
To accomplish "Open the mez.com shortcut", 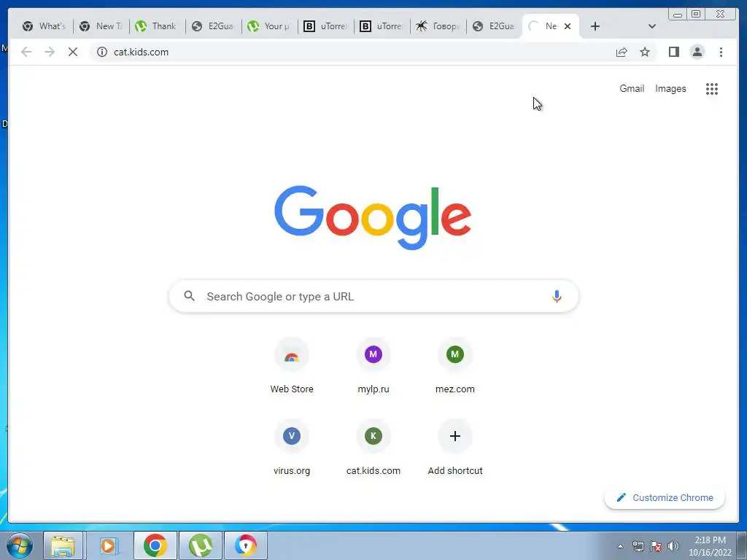I will (455, 367).
